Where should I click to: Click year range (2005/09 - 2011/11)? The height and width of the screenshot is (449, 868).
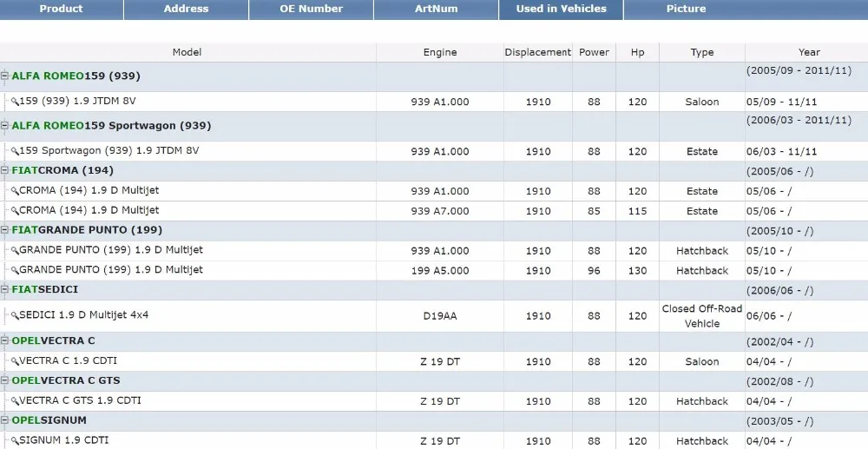(x=799, y=71)
